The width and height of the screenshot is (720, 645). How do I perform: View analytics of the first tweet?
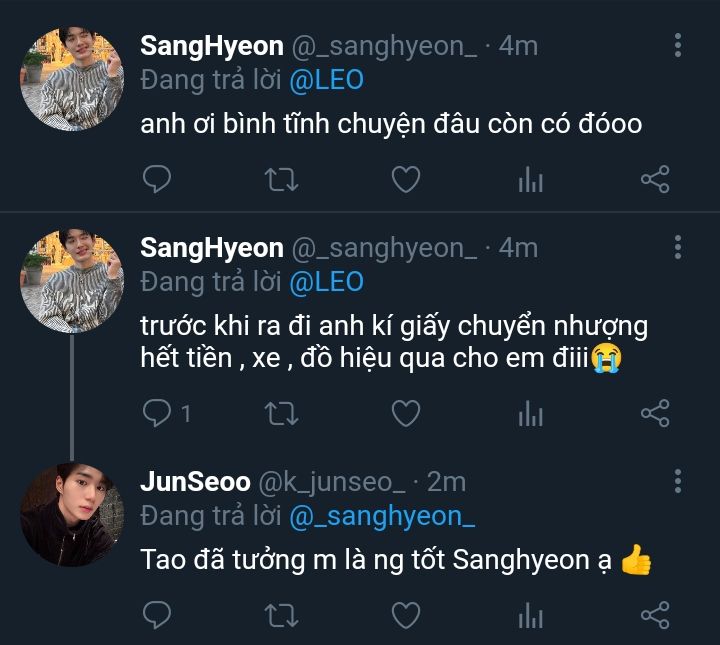(530, 180)
